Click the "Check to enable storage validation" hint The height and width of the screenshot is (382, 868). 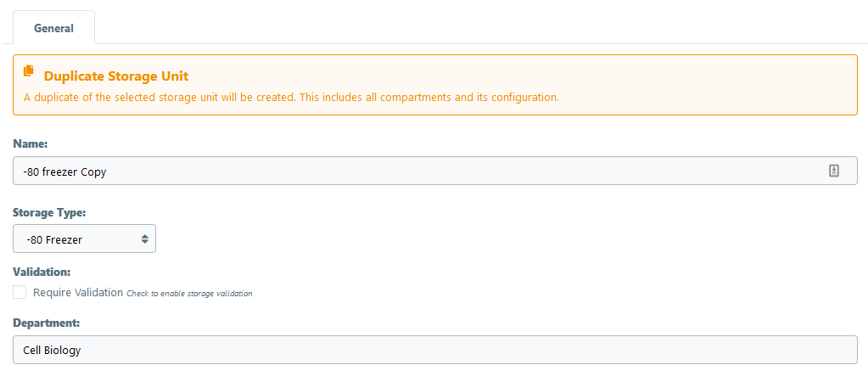(189, 294)
